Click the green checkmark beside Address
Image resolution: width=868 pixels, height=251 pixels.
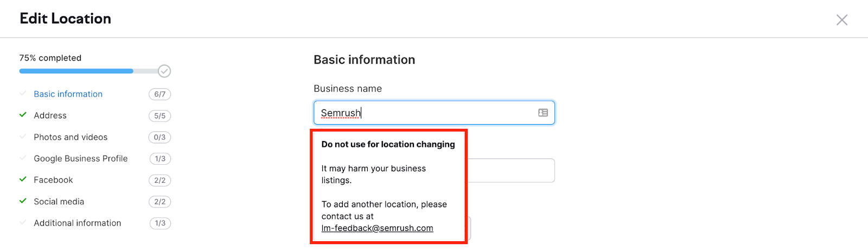(23, 115)
